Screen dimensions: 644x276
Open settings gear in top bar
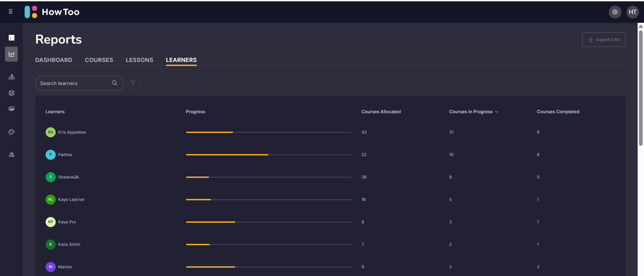[x=615, y=12]
